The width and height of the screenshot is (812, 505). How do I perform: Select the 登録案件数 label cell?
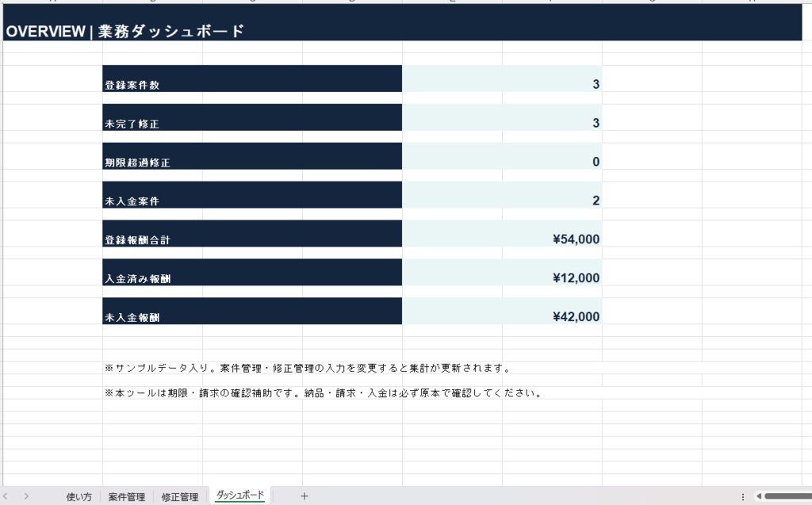[252, 78]
